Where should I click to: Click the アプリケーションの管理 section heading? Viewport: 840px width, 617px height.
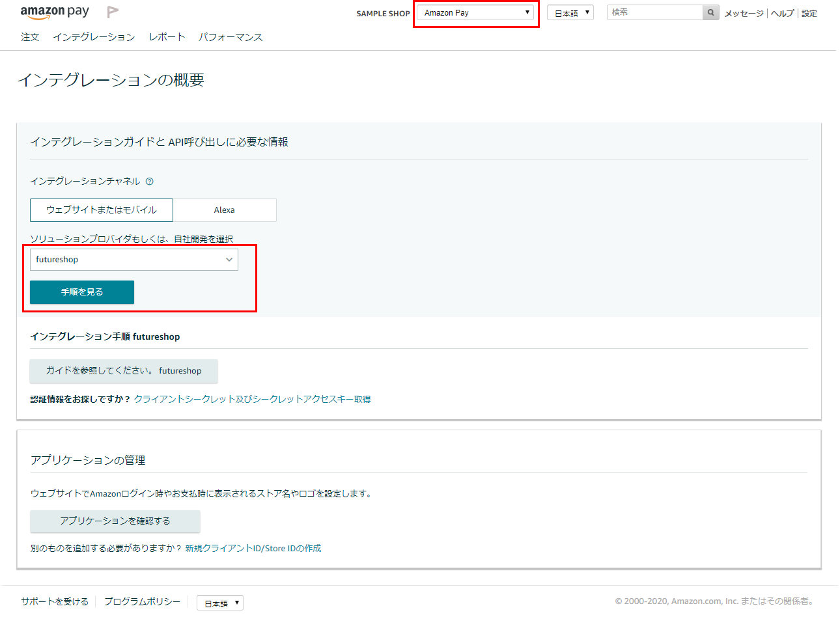(x=88, y=460)
